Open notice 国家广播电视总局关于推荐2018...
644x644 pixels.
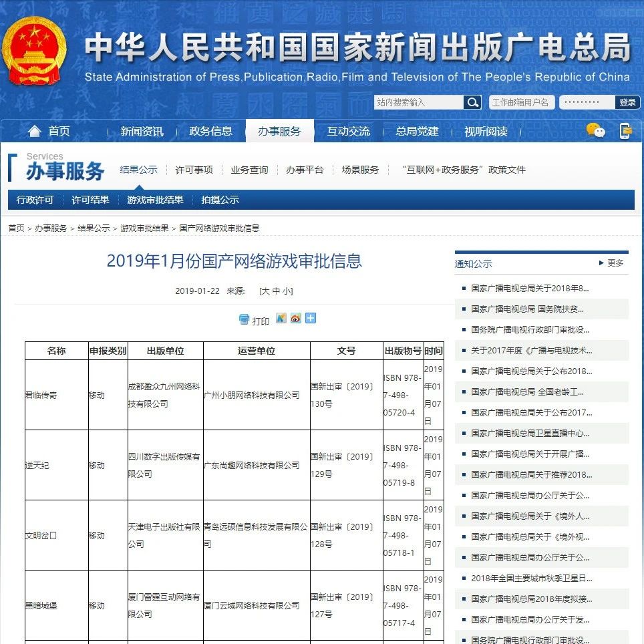point(532,475)
